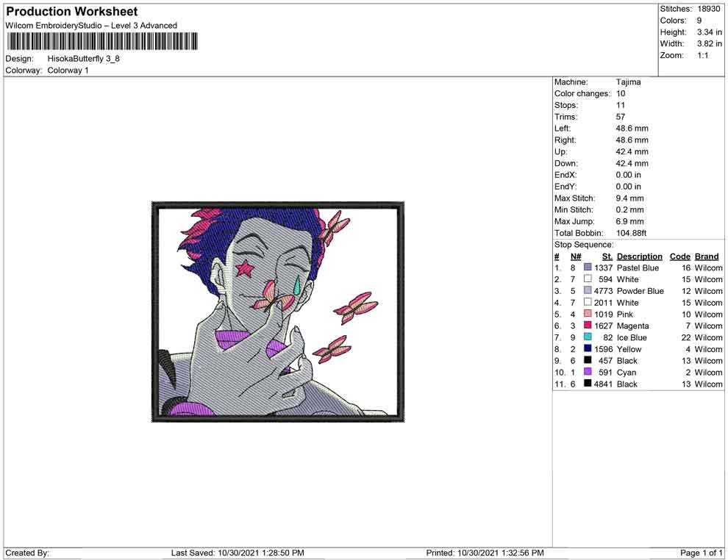Viewport: 728px width, 560px height.
Task: Click the 'Stop Sequence:' label
Action: [584, 245]
